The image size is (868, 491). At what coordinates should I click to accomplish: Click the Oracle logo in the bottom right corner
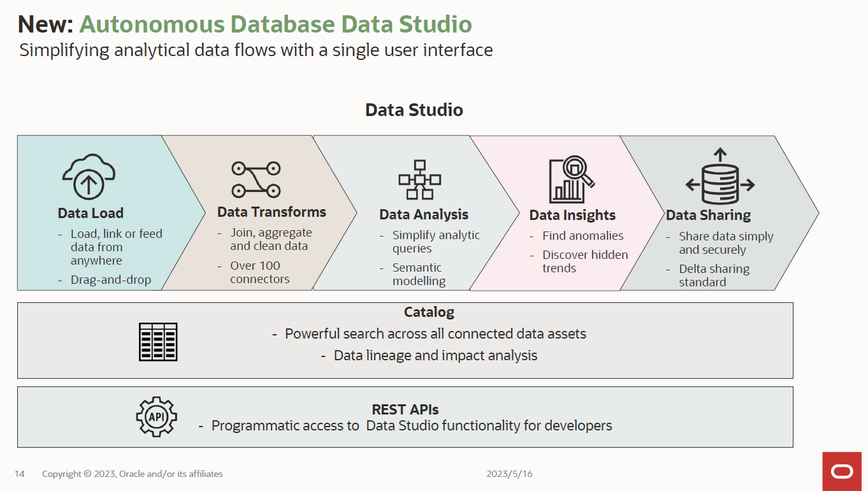[x=843, y=471]
